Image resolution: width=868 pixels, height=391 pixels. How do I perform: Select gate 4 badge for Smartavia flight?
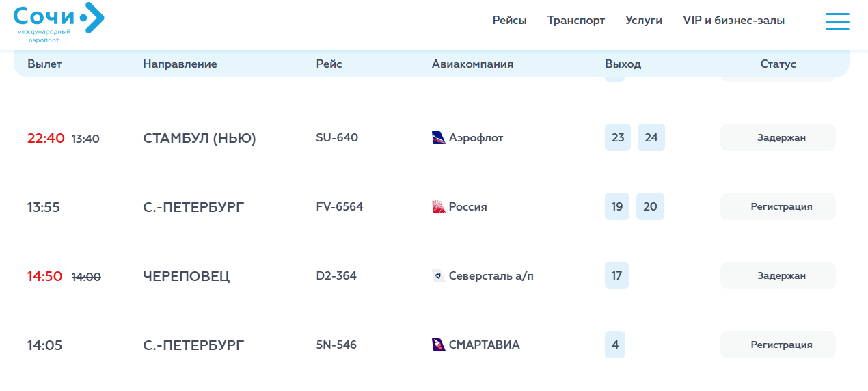coord(615,345)
